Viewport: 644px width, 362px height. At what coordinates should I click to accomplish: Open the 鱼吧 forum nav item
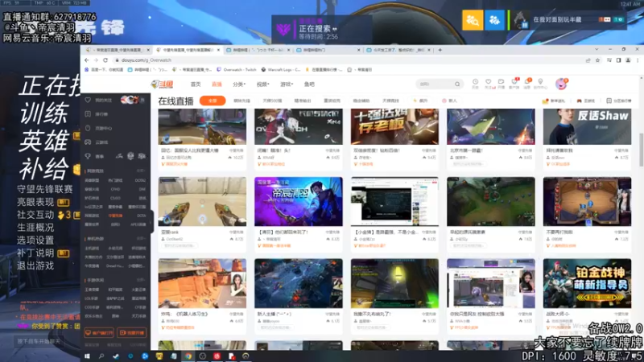(x=309, y=84)
